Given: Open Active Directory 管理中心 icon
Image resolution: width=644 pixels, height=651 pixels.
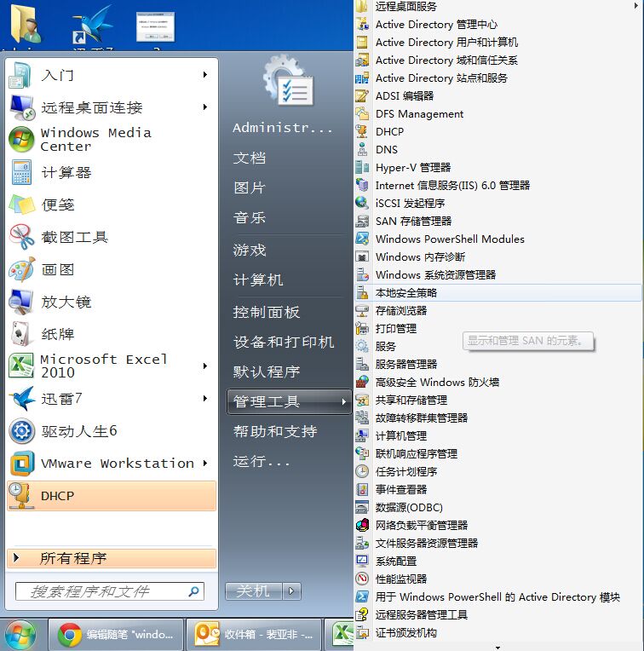Looking at the screenshot, I should pyautogui.click(x=362, y=24).
